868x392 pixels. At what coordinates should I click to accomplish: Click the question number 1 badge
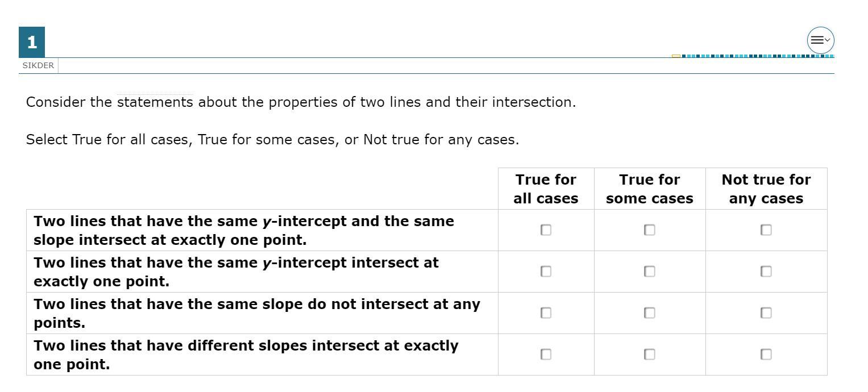(32, 42)
